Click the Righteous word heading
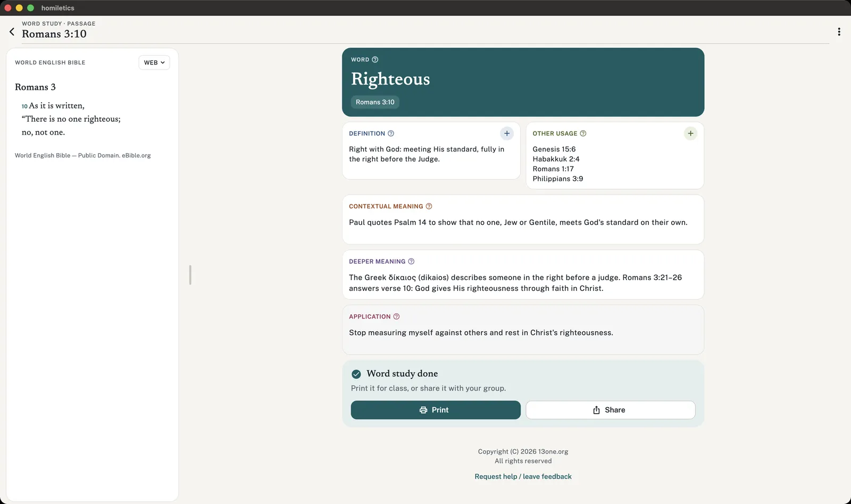The image size is (851, 504). click(x=390, y=79)
